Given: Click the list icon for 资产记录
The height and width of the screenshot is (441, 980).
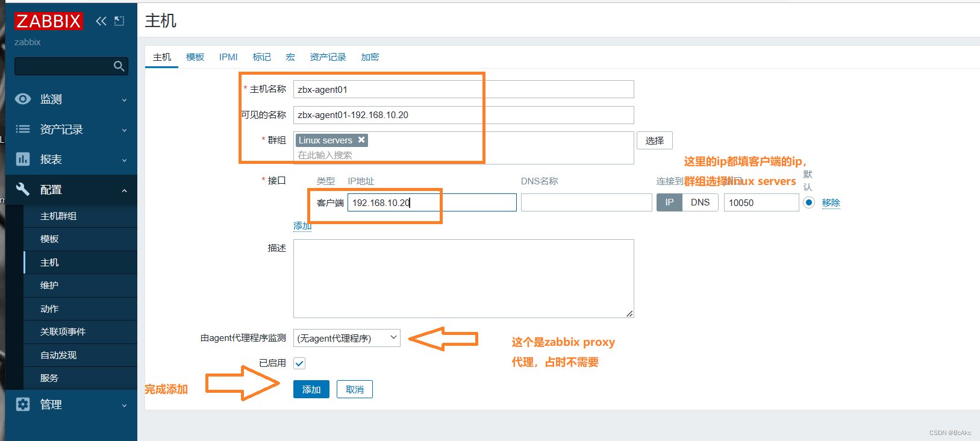Looking at the screenshot, I should tap(23, 129).
